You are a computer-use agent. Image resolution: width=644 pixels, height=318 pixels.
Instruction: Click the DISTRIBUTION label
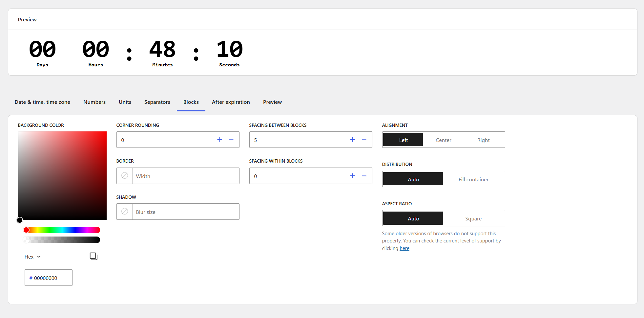coord(397,164)
